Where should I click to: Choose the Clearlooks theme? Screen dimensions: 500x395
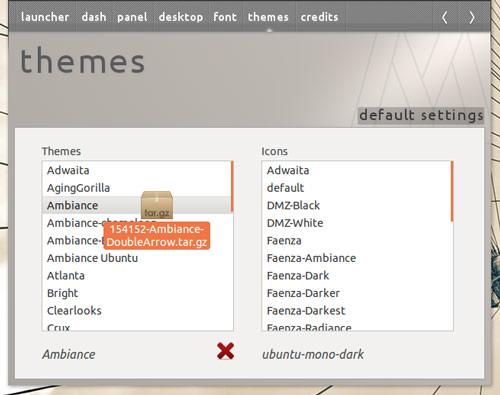click(137, 311)
